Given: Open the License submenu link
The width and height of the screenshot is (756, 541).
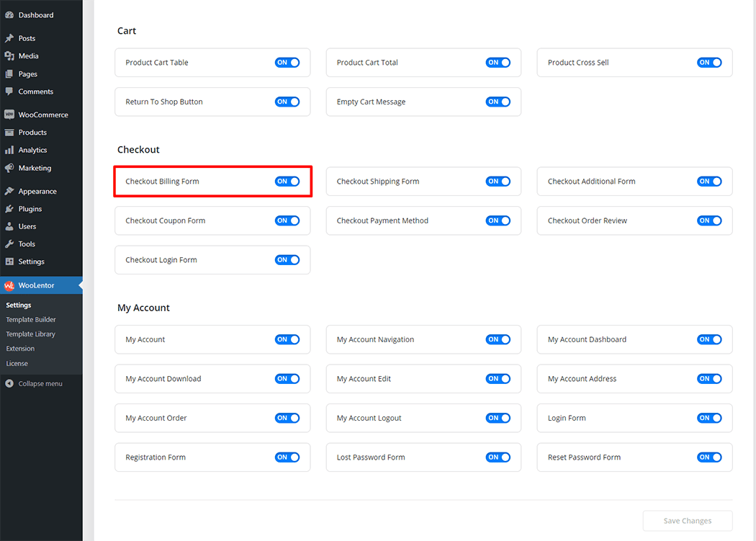Looking at the screenshot, I should tap(17, 364).
